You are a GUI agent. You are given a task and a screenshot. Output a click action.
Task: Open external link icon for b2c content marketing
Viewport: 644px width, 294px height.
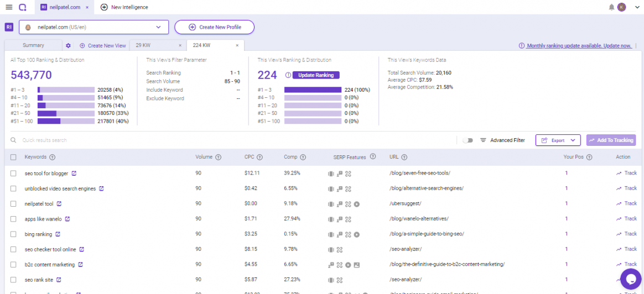pyautogui.click(x=81, y=265)
